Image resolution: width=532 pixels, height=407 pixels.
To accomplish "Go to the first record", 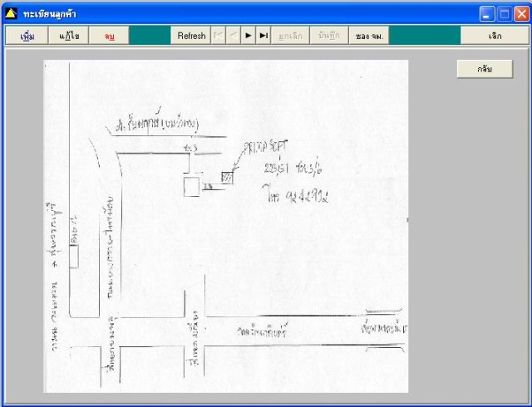I will (x=218, y=35).
